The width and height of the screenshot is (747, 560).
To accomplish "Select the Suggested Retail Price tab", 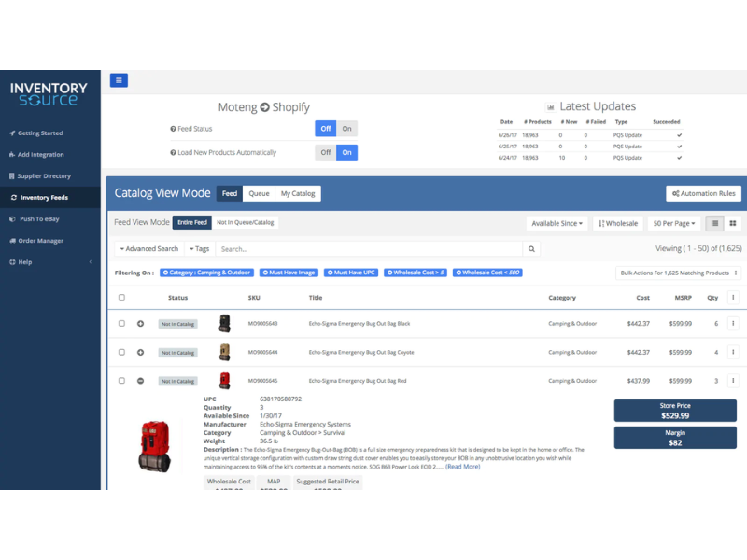I will pyautogui.click(x=328, y=482).
